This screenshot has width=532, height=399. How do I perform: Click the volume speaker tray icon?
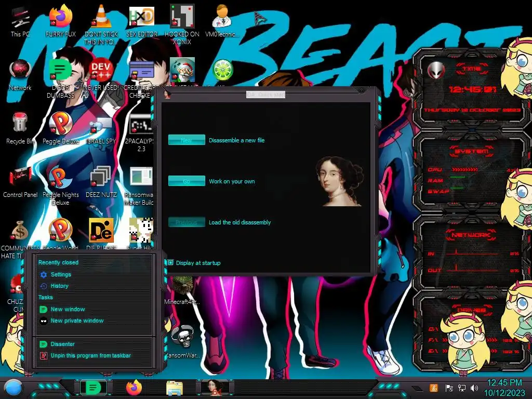coord(474,388)
